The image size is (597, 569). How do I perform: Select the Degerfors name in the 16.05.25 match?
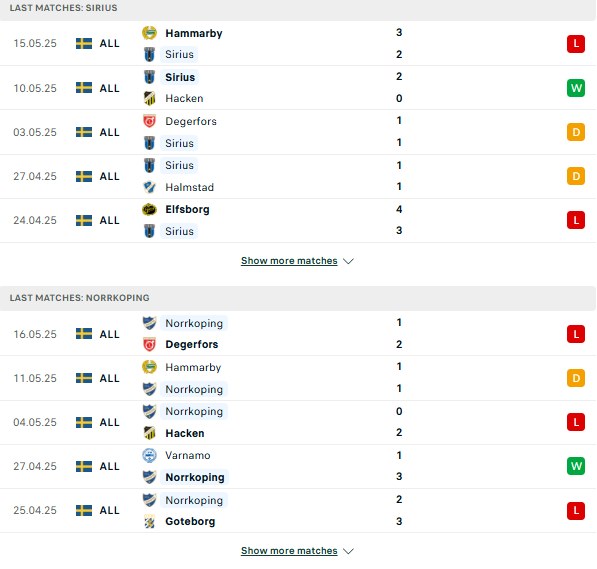pos(192,344)
